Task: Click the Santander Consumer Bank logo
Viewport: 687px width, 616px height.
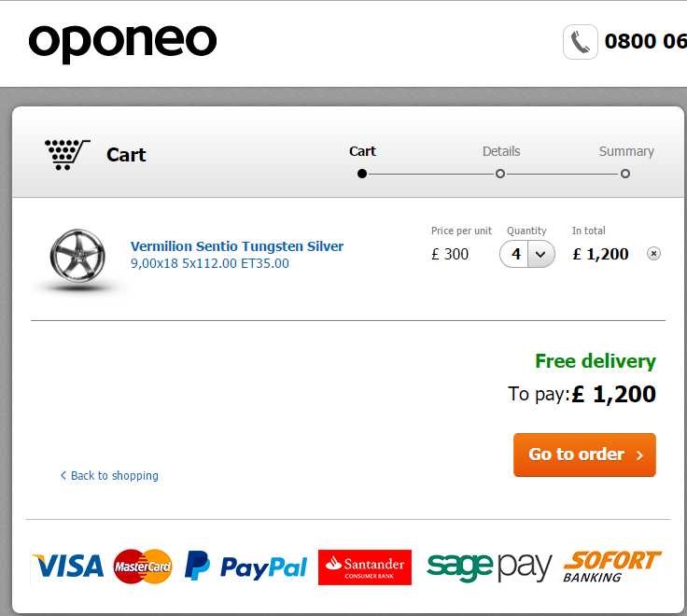Action: tap(364, 567)
